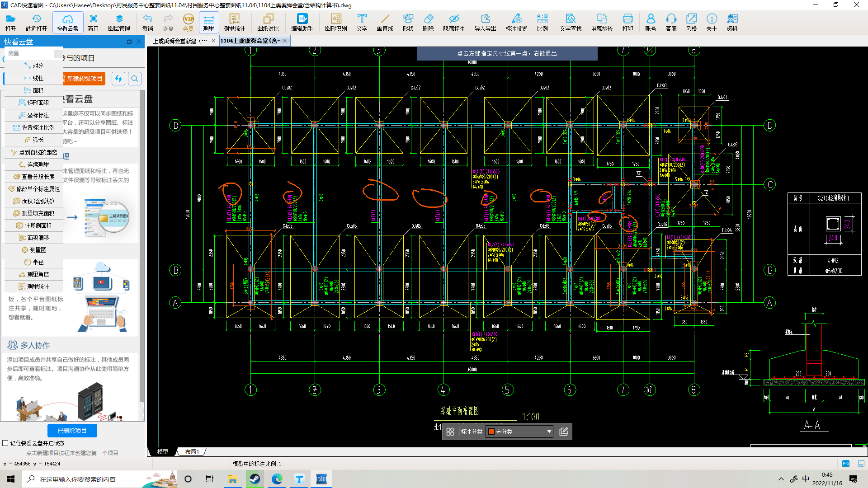Click the 隐藏标注 hide annotations icon
This screenshot has height=488, width=868.
[453, 22]
